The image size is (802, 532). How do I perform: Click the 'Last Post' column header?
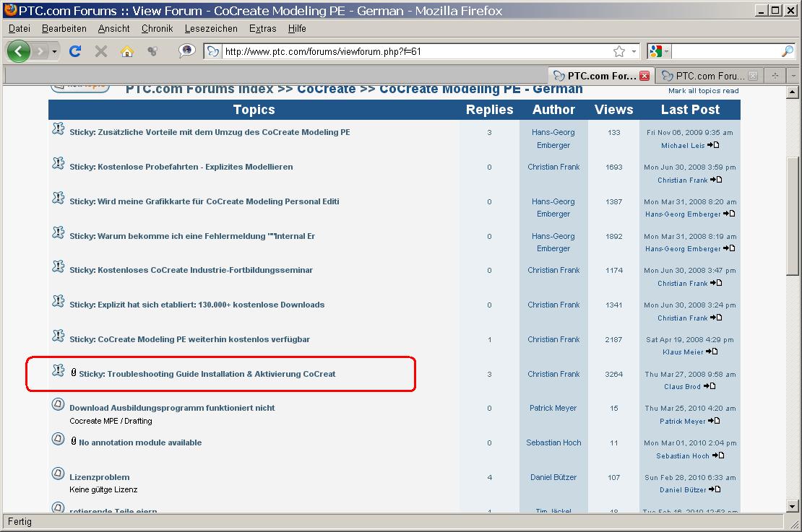coord(690,110)
